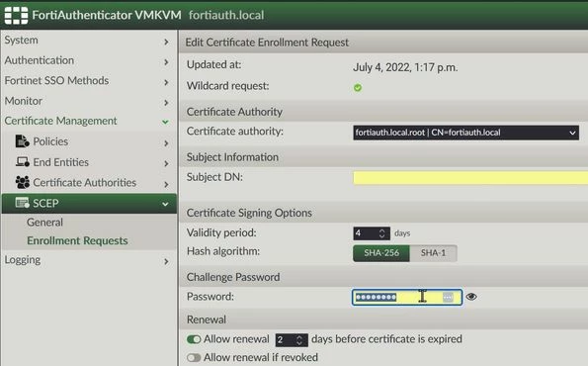588x366 pixels.
Task: Click the Renewal section heading
Action: click(x=207, y=320)
